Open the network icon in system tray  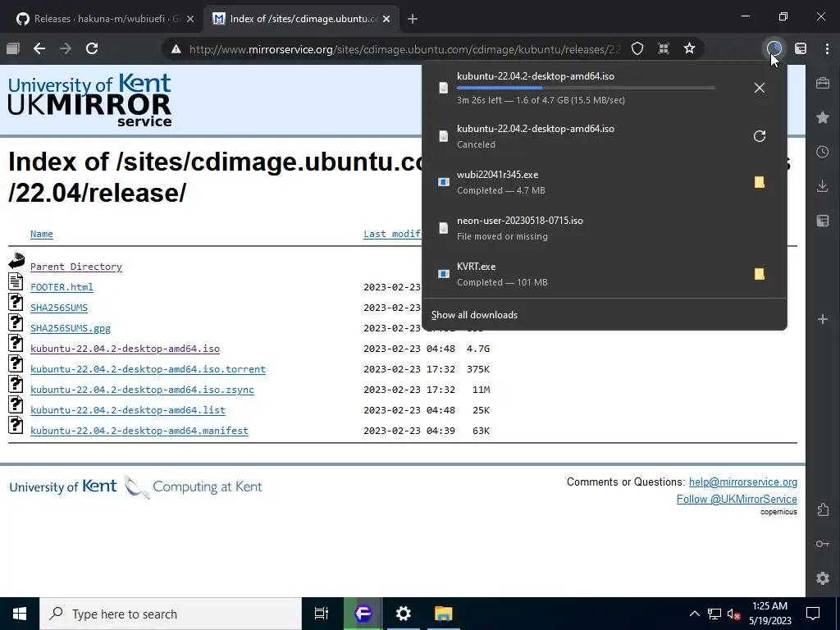pos(714,614)
